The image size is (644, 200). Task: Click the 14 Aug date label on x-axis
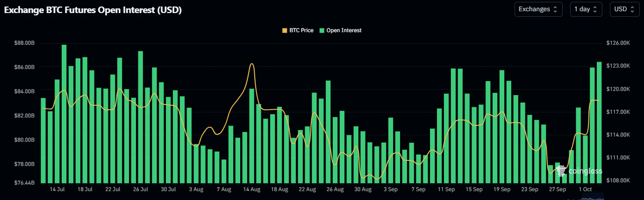tap(251, 190)
